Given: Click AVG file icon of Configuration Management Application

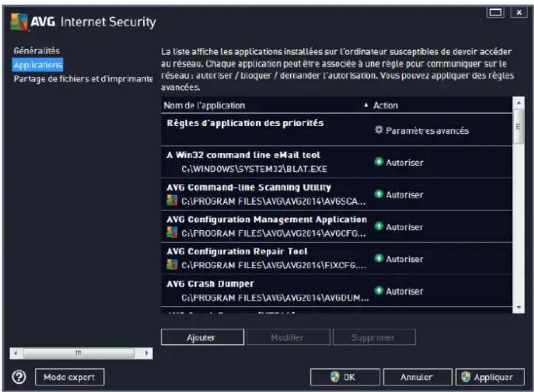Looking at the screenshot, I should [172, 232].
